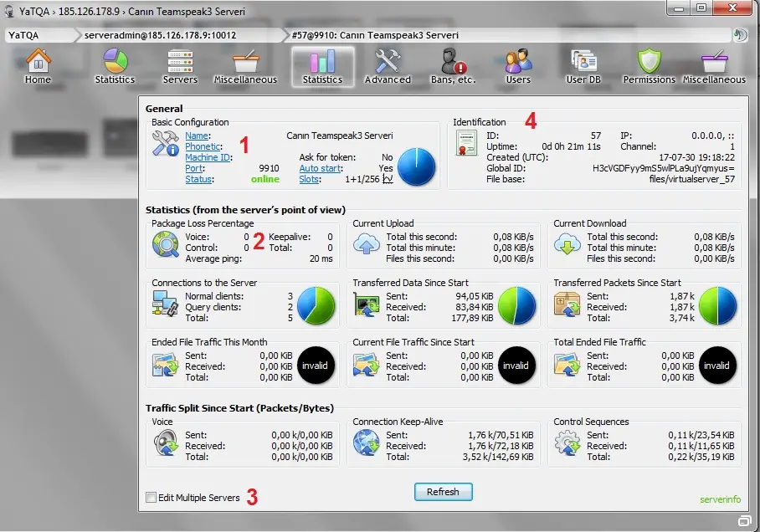
Task: Edit server Name link
Action: point(197,136)
